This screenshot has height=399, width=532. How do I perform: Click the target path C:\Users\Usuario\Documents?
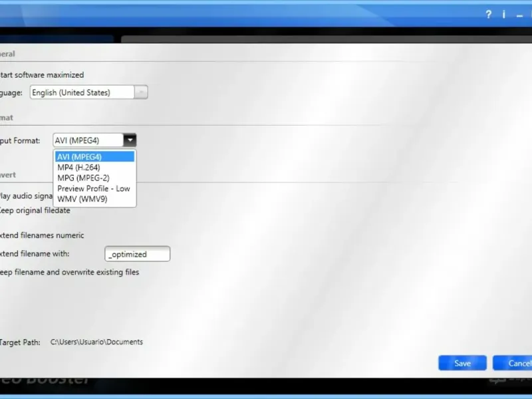click(96, 342)
